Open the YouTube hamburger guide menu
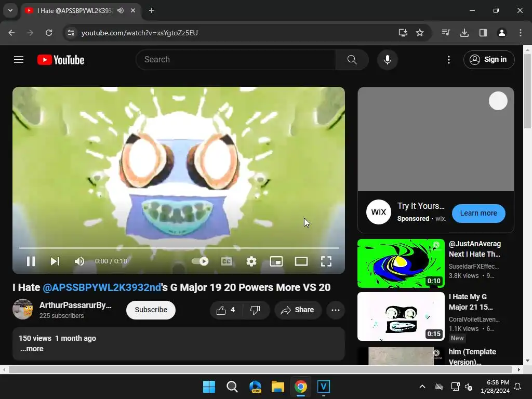Screen dimensions: 532x399 click(x=19, y=60)
